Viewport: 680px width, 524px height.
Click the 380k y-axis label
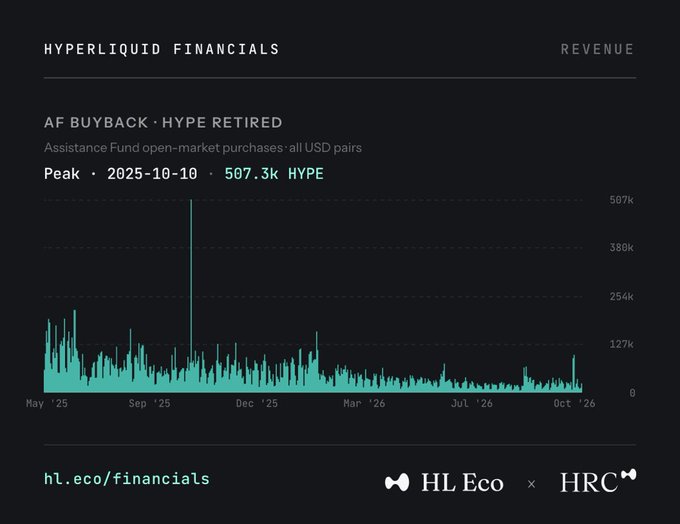point(621,248)
